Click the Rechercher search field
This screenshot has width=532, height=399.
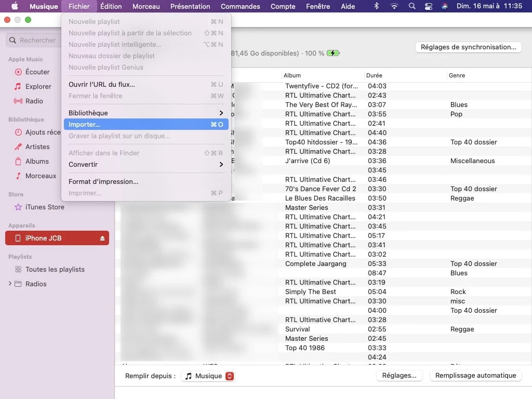point(34,41)
